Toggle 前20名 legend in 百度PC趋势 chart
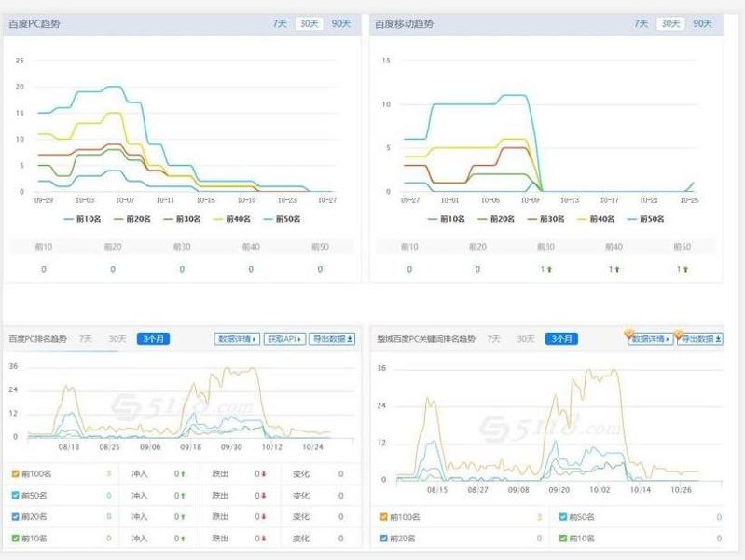 [x=132, y=219]
